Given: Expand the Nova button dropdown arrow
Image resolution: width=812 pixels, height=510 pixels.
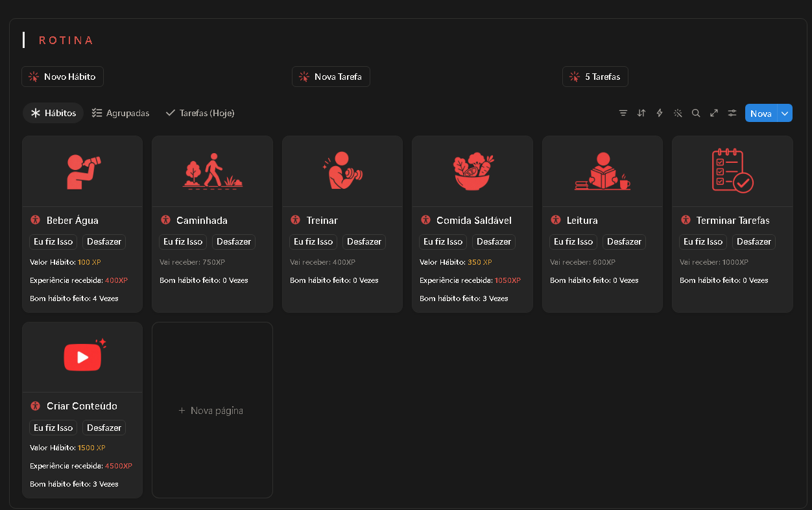Looking at the screenshot, I should tap(785, 113).
